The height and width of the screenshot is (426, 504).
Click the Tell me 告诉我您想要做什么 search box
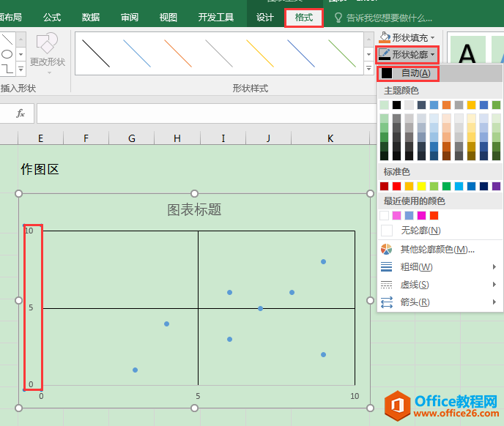pos(383,18)
